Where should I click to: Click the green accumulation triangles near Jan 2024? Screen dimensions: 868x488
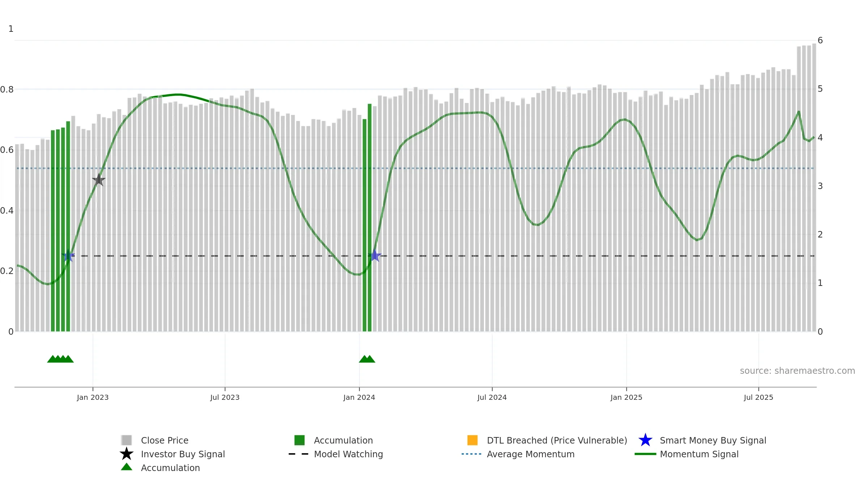367,359
